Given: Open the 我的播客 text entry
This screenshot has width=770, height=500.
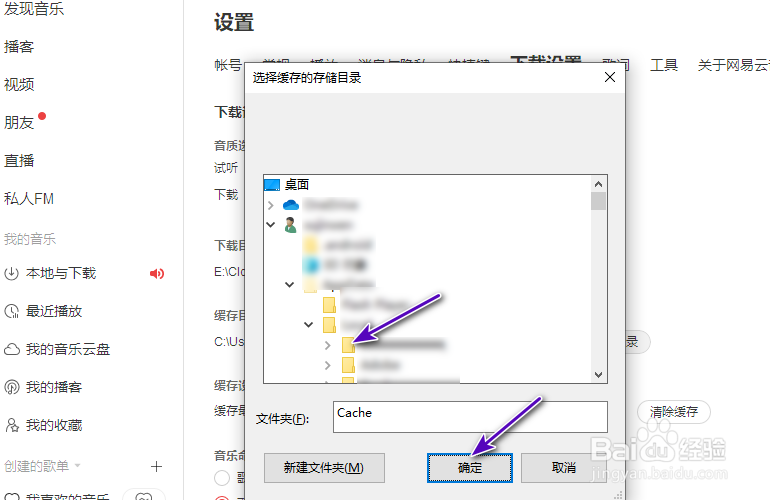Looking at the screenshot, I should (54, 387).
